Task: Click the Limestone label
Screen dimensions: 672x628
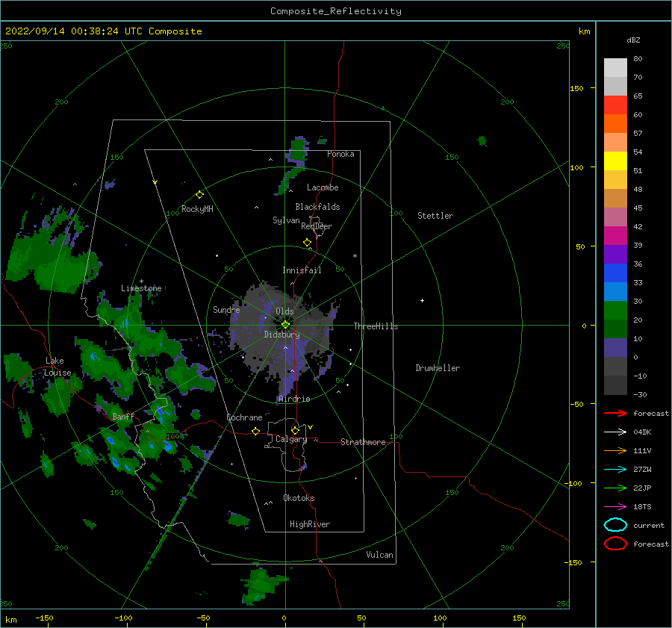Action: (141, 288)
